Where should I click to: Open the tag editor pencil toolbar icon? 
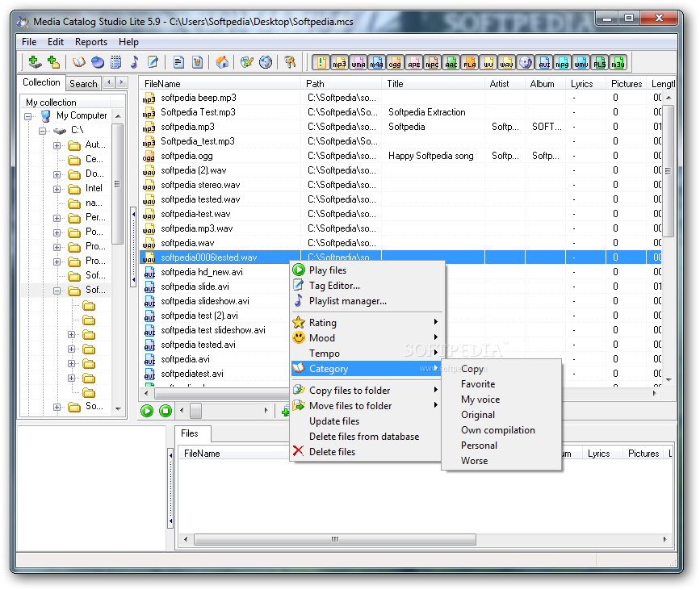point(153,62)
